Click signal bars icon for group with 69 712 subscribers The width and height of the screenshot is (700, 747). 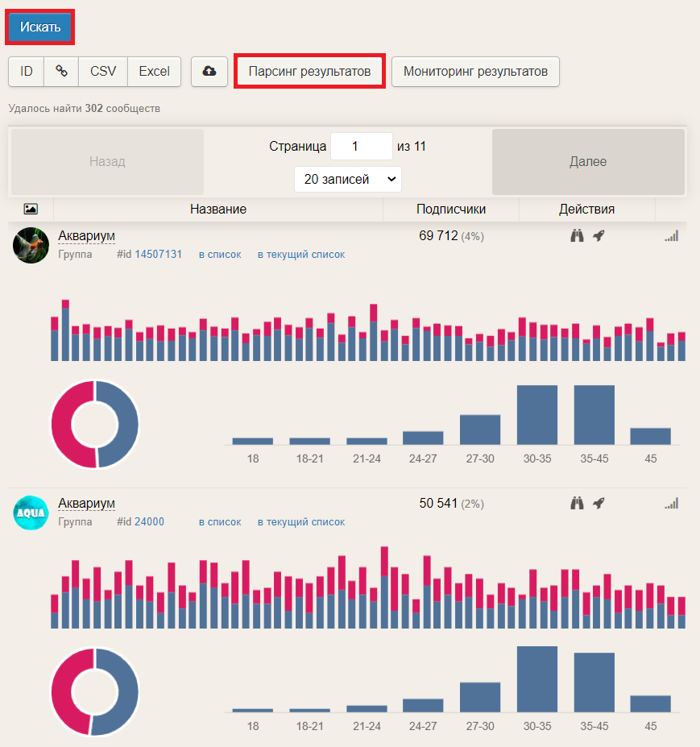[671, 236]
